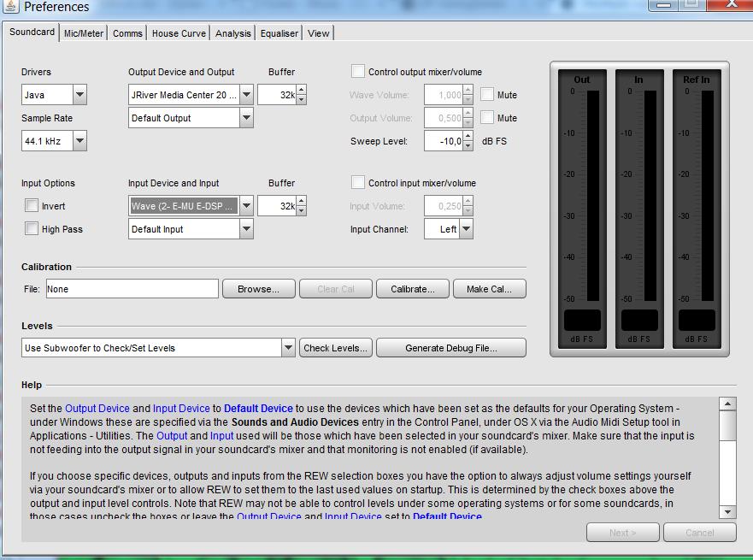Check the High Pass option

coord(32,229)
